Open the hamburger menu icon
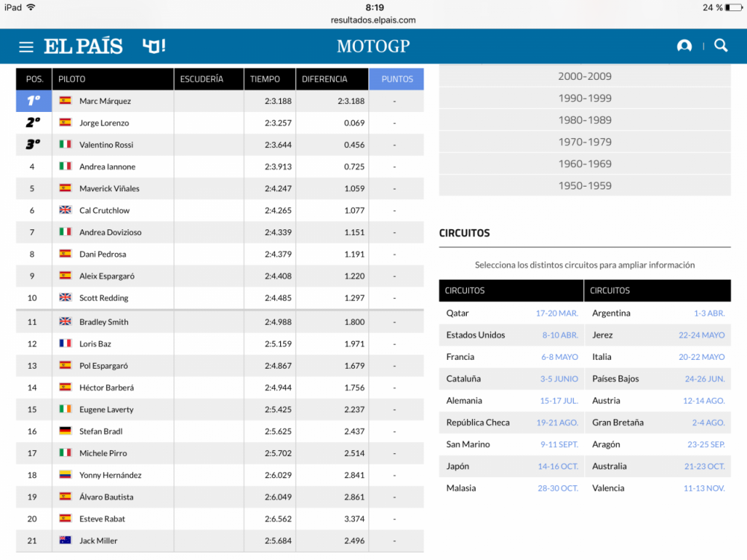 tap(26, 47)
